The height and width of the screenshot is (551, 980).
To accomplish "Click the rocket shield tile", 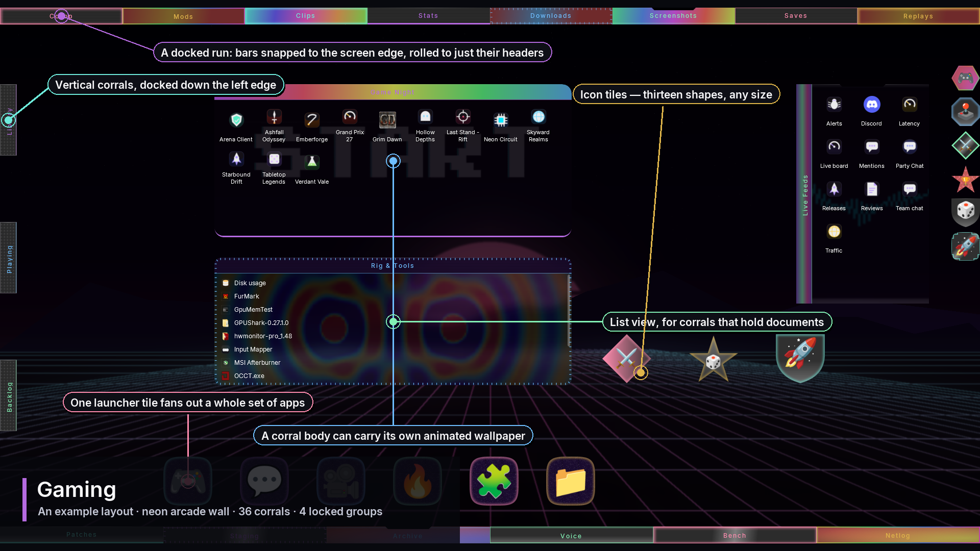I will (x=800, y=358).
